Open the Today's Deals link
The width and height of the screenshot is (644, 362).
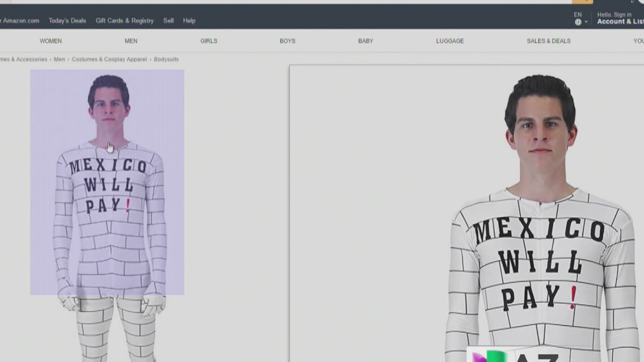67,21
